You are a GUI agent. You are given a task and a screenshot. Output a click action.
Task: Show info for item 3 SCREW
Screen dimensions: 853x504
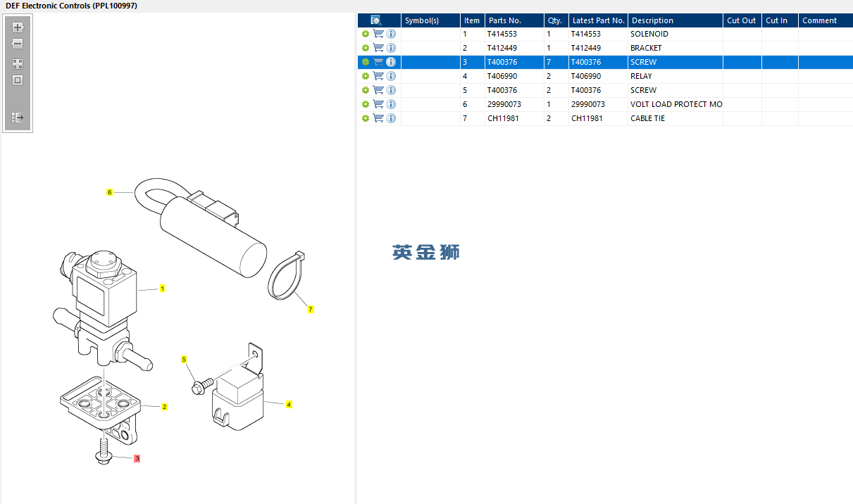391,62
